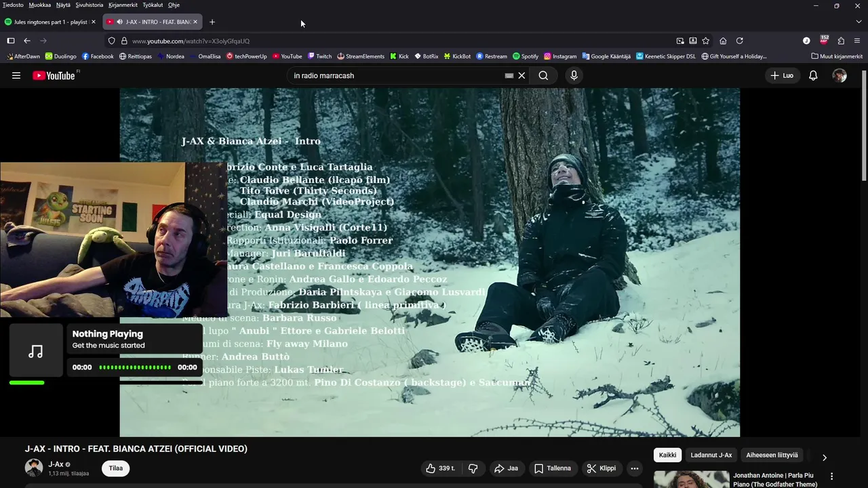Open the Sivuhistoria menu
The image size is (868, 488).
[90, 5]
